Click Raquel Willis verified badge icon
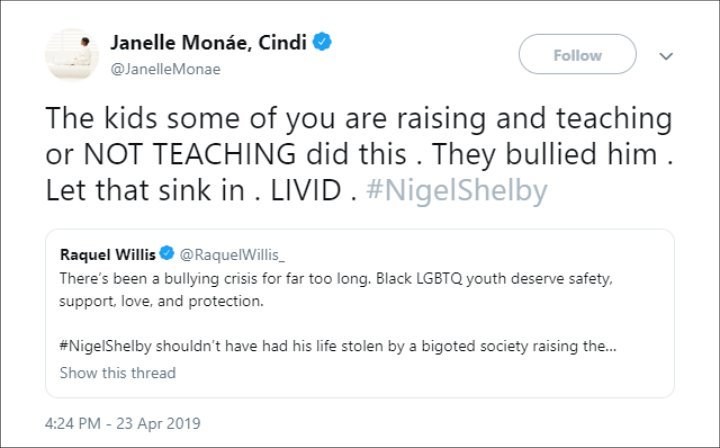Image resolution: width=720 pixels, height=448 pixels. click(167, 253)
